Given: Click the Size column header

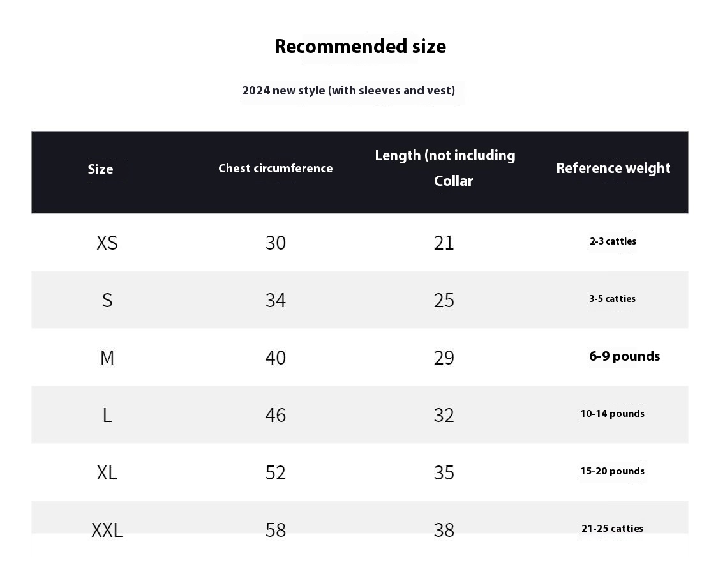Looking at the screenshot, I should (x=100, y=169).
